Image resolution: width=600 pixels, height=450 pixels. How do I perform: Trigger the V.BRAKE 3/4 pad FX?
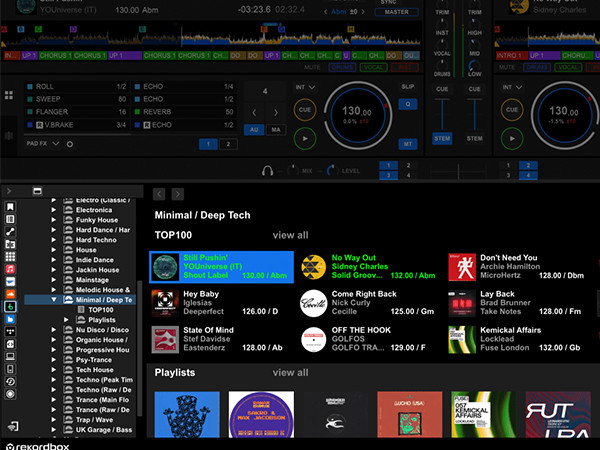pos(77,125)
